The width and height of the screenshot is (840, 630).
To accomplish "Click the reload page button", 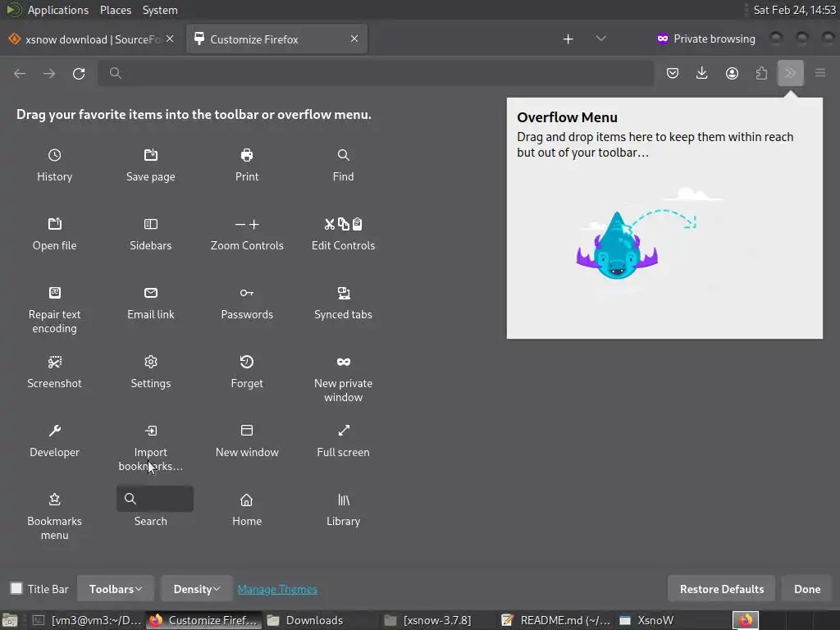I will [x=79, y=73].
